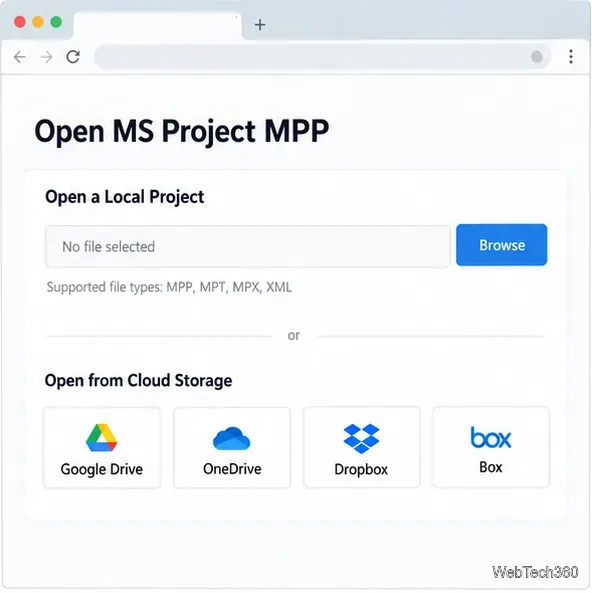Open from Dropbox
592x593 pixels.
362,447
